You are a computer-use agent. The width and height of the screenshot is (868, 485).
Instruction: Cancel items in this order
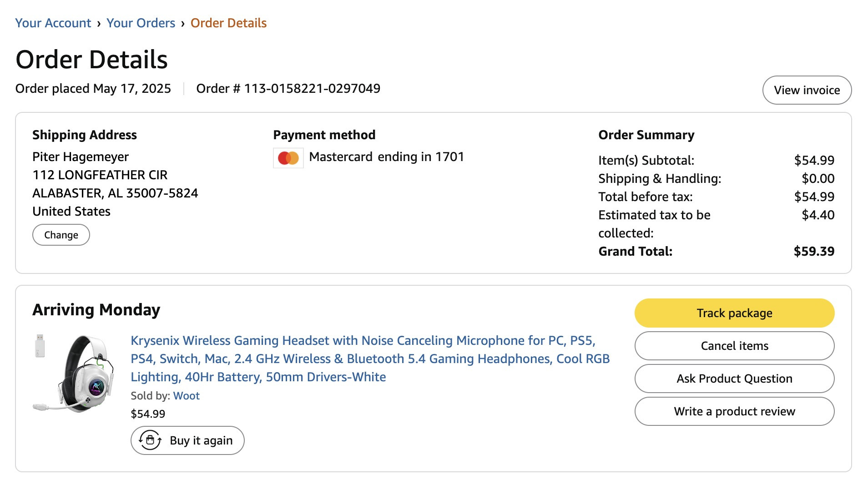(734, 346)
